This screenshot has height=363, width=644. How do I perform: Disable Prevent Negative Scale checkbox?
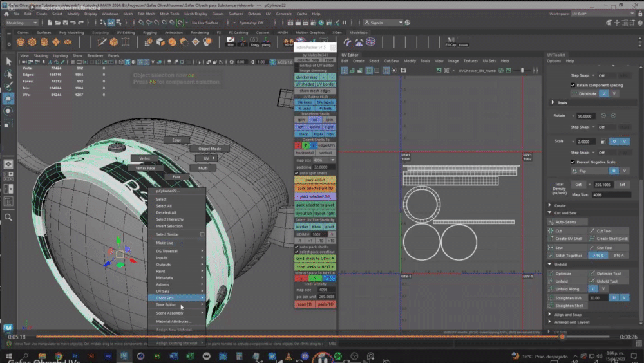pyautogui.click(x=573, y=162)
